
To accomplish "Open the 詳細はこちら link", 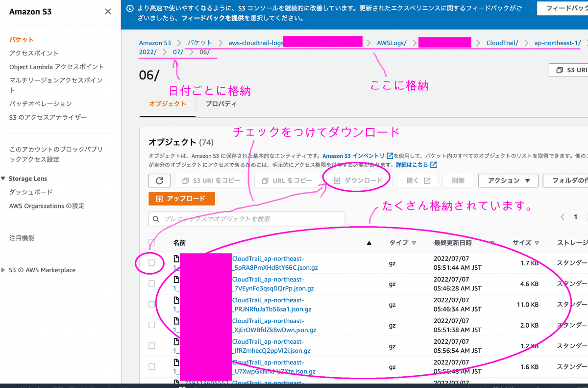I will point(416,165).
